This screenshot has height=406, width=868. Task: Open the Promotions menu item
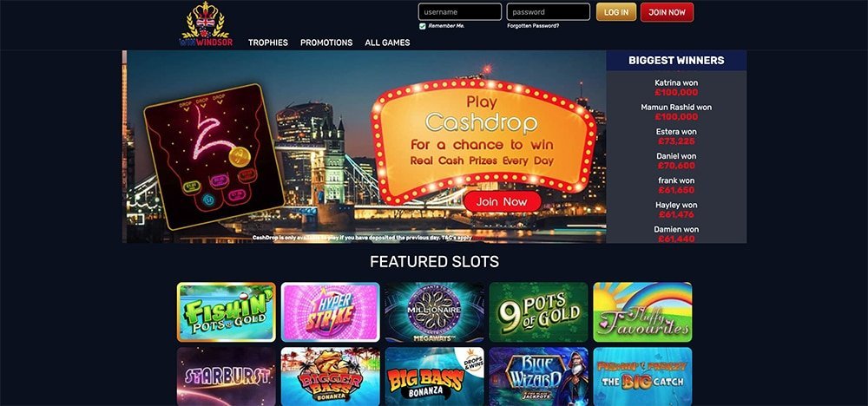(x=326, y=43)
